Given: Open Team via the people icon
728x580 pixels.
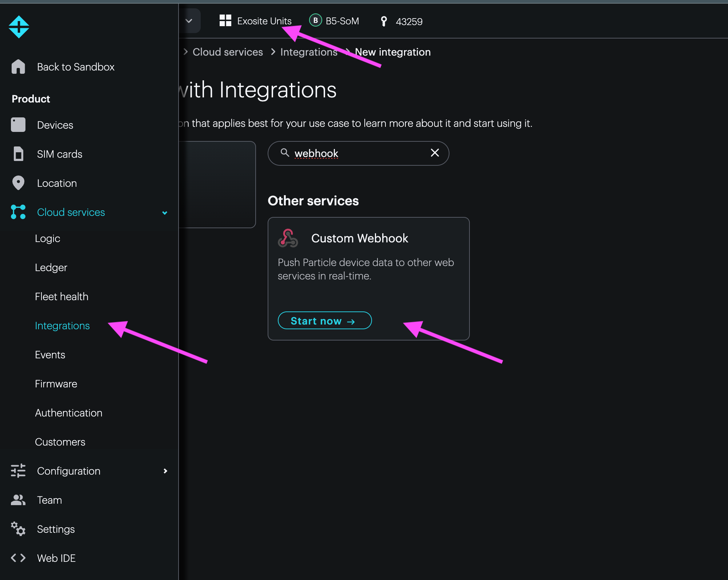Looking at the screenshot, I should point(18,500).
